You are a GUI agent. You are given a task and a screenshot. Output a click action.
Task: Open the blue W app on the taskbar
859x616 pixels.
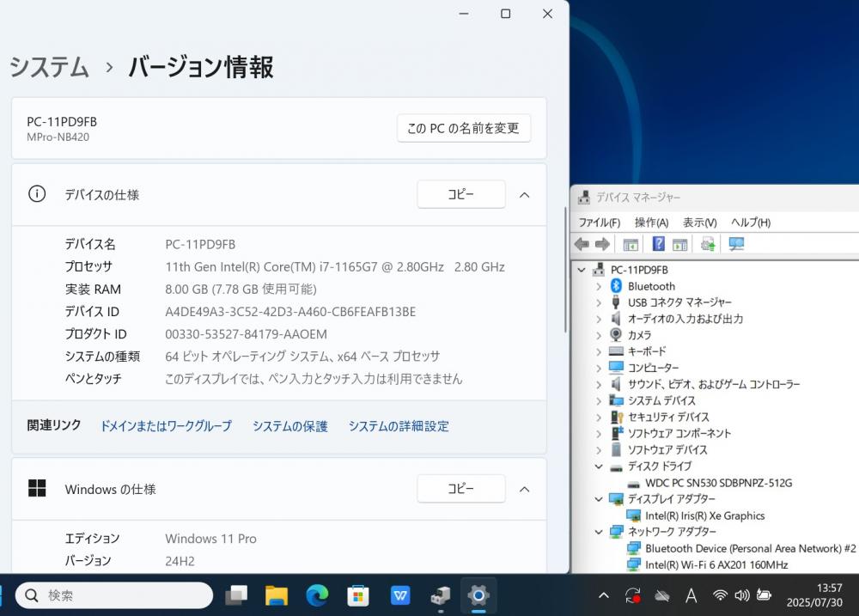[x=400, y=595]
